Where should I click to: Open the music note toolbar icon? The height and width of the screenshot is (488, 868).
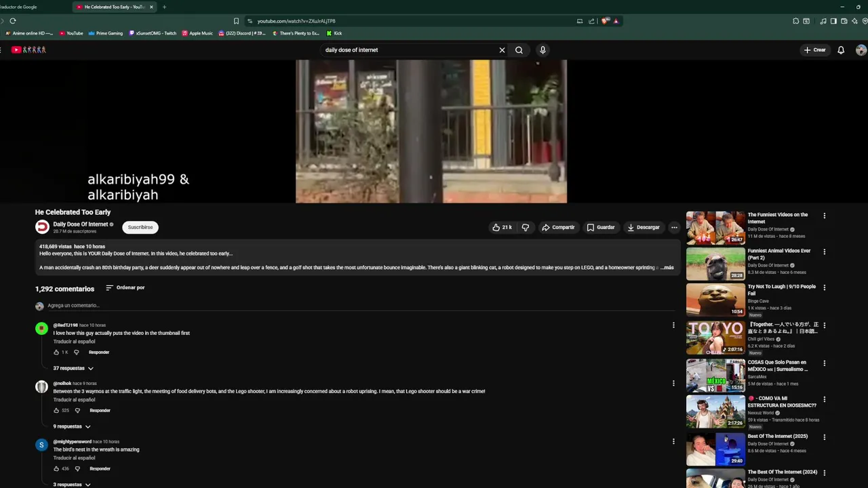823,21
